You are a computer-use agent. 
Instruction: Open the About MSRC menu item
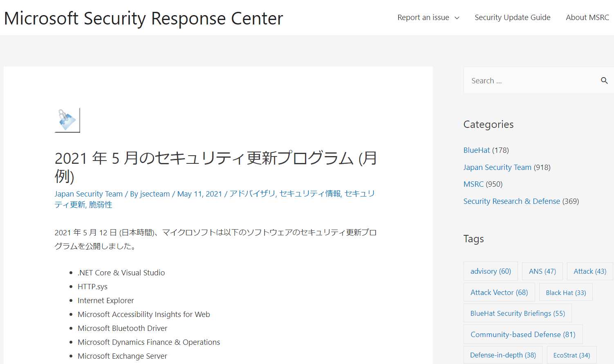pyautogui.click(x=587, y=18)
